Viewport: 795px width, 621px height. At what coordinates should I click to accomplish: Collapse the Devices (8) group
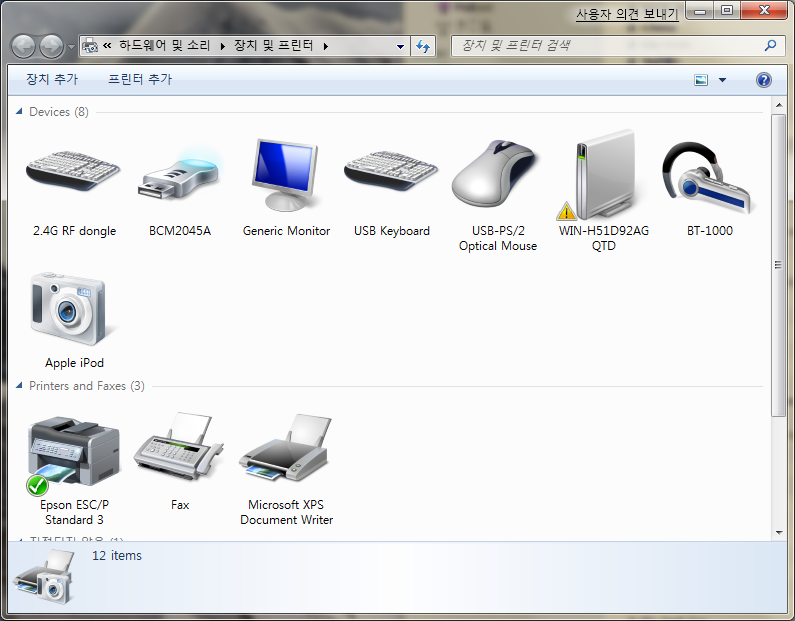(19, 111)
